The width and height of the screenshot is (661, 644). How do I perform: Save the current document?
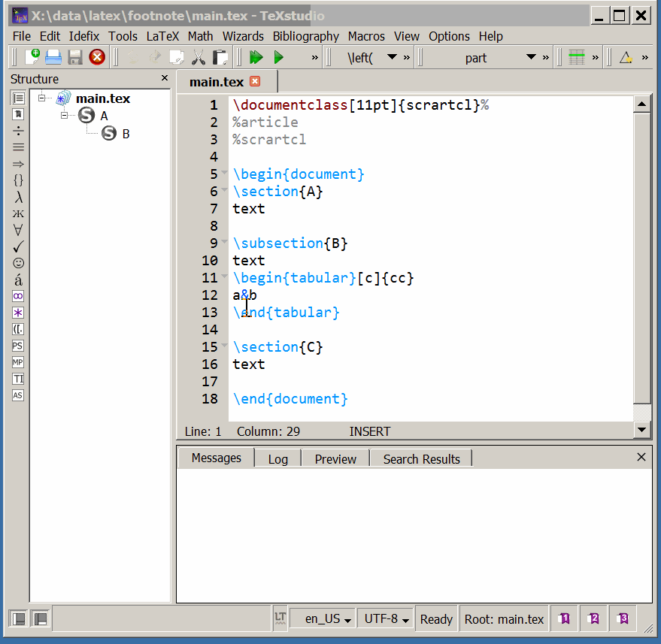click(74, 56)
